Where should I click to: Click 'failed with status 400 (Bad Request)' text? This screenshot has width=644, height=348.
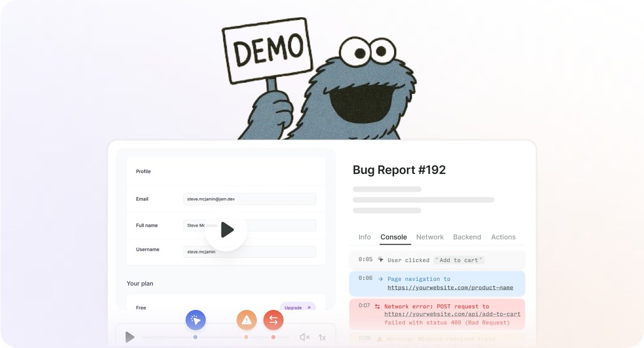click(447, 323)
